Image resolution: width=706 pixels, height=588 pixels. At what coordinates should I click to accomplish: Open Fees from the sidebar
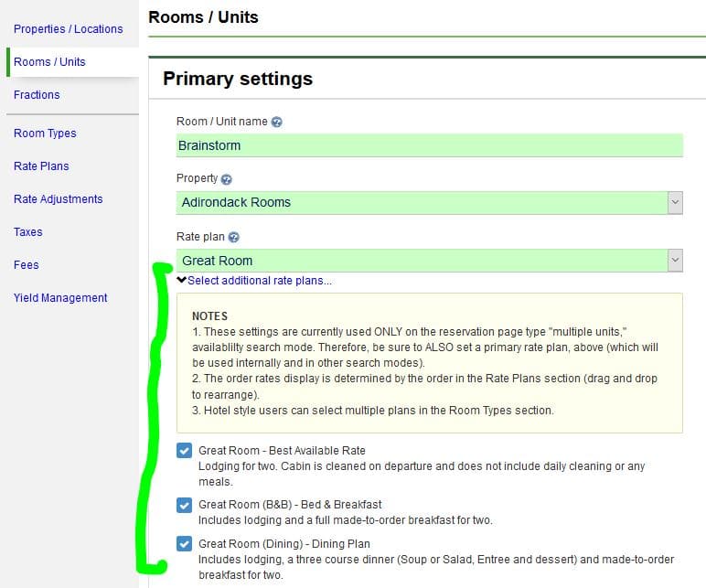pyautogui.click(x=26, y=265)
